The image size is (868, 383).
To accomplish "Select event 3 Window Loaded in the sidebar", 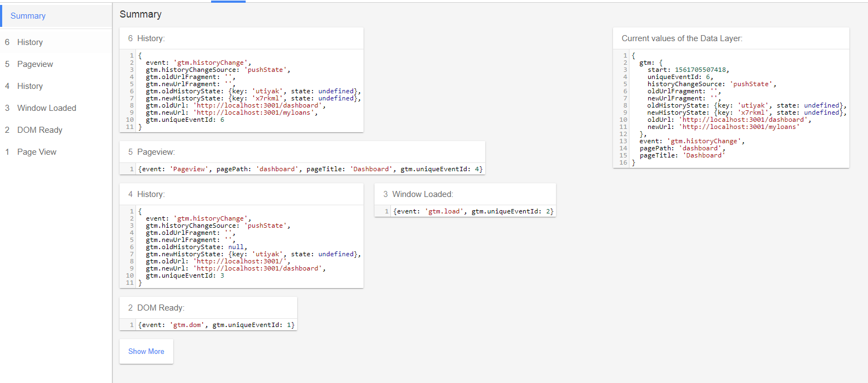I will click(56, 108).
